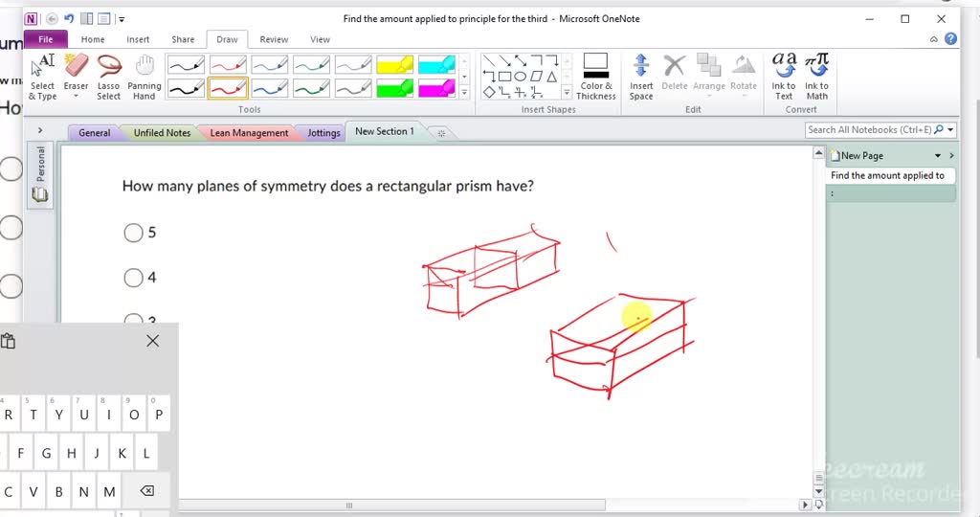The width and height of the screenshot is (980, 517).
Task: Open the Lean Management section tab
Action: [248, 133]
